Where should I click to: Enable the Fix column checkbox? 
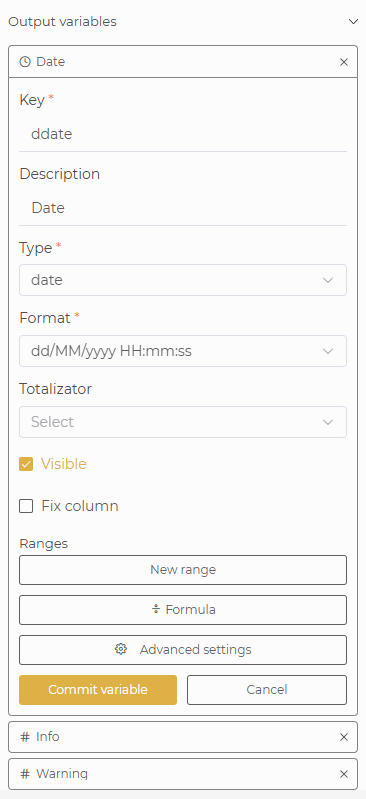point(26,506)
